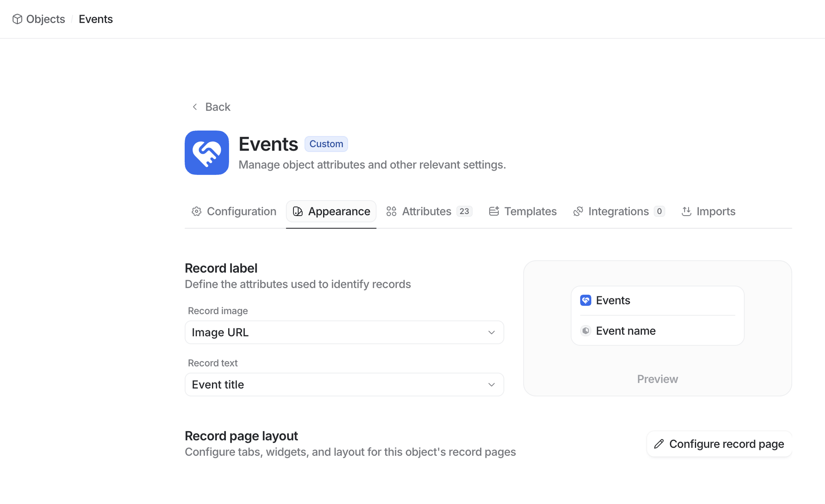Click the Attributes grid icon
825x504 pixels.
391,211
